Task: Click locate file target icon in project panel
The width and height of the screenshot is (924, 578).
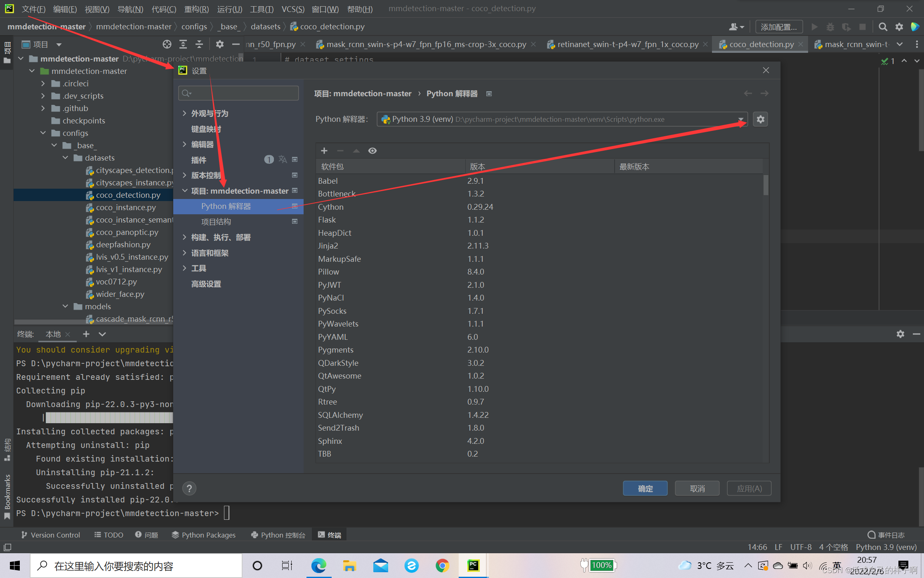Action: pos(167,44)
